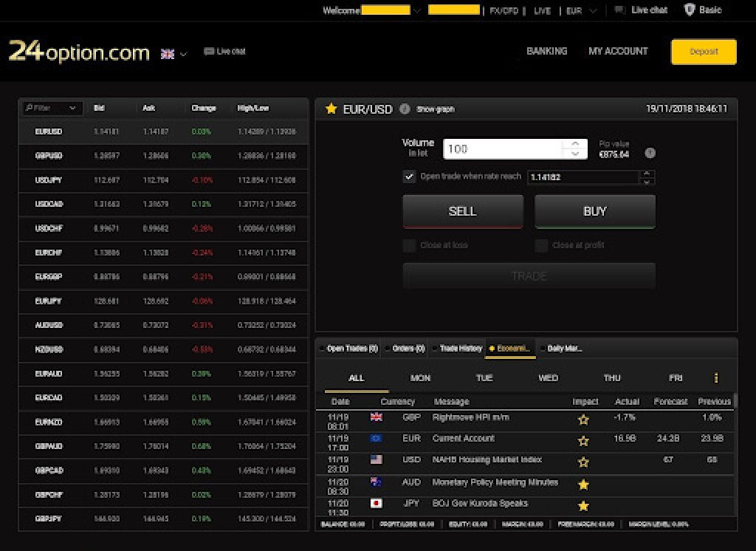This screenshot has width=756, height=551.
Task: Open the BANKING menu
Action: (547, 51)
